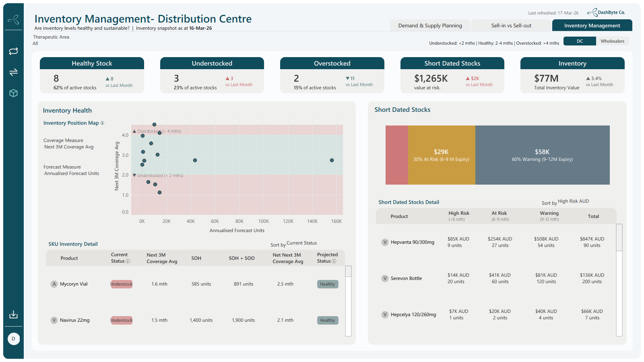This screenshot has height=362, width=644.
Task: Click Understock status badge for Mycoryn Vial
Action: coord(122,284)
